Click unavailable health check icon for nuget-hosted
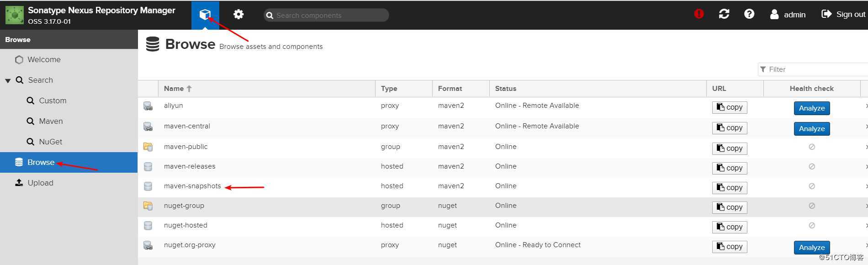 [812, 226]
